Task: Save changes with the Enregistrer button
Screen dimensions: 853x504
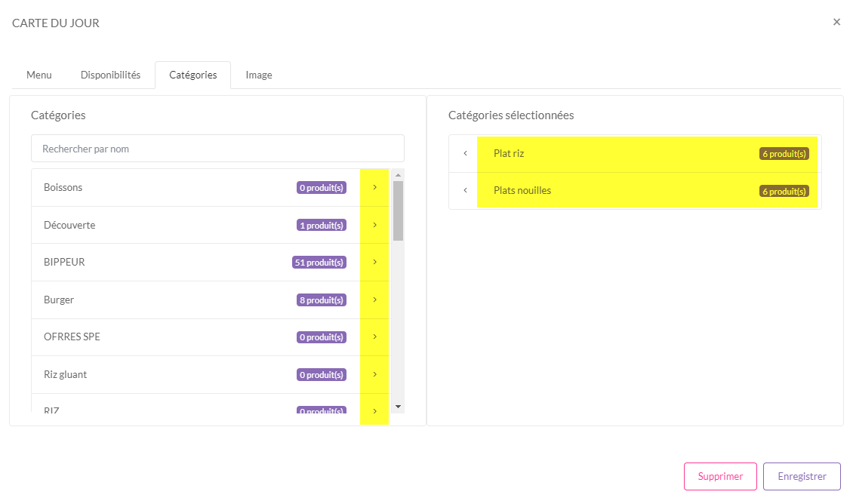Action: point(802,477)
